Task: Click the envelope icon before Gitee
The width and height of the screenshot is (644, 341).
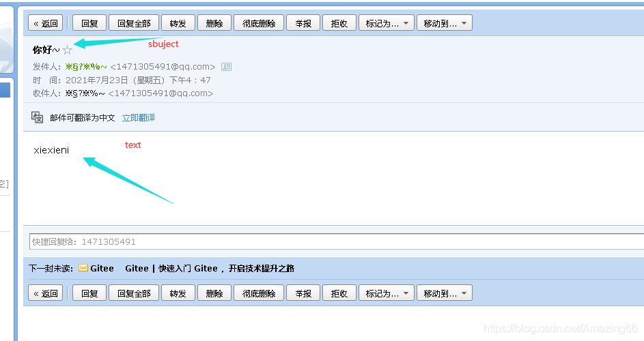Action: (83, 268)
